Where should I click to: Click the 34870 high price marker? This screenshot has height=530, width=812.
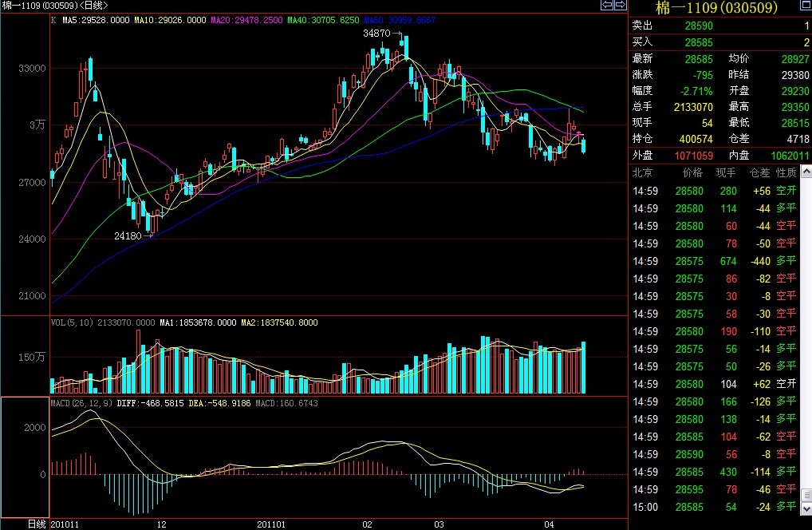point(376,34)
